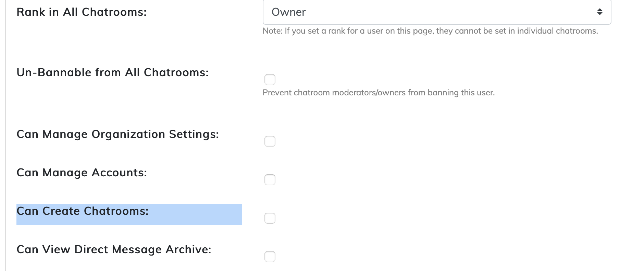Screen dimensions: 644x271
Task: Tick the Can Manage Accounts checkbox
Action: (270, 180)
